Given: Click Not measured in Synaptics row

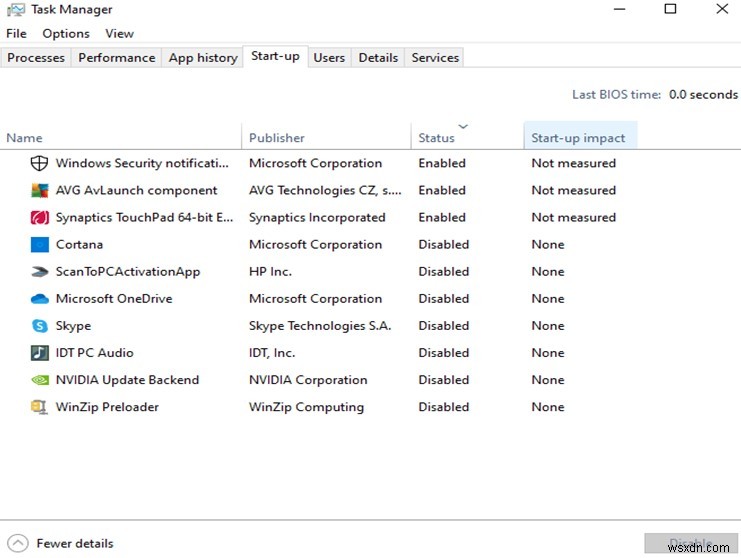Looking at the screenshot, I should pos(573,217).
